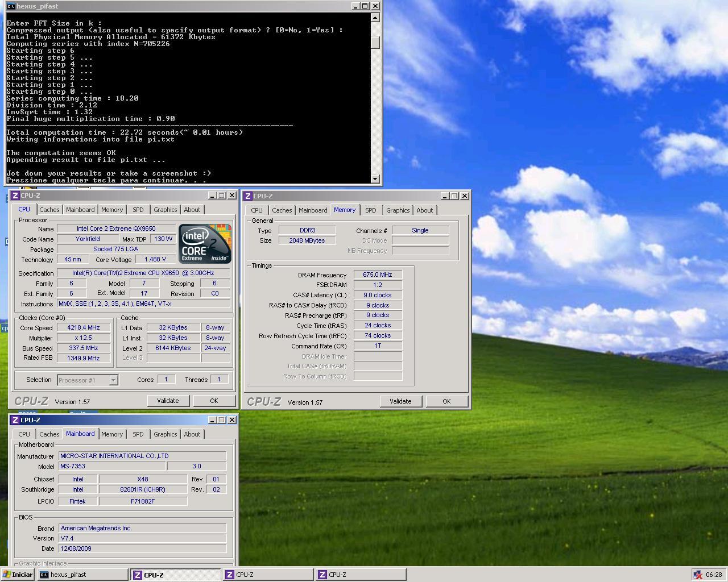Click the Core Voltage value 1.488 V

(x=155, y=259)
